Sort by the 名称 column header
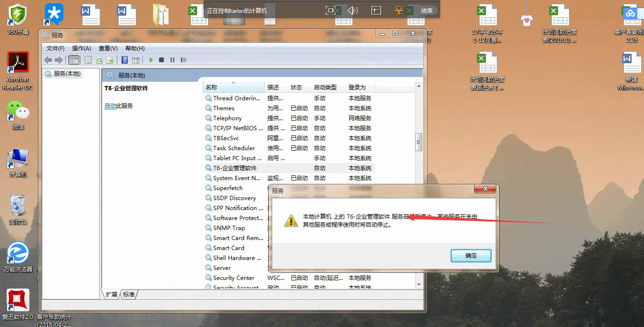Viewport: 644px width, 327px height. (234, 87)
